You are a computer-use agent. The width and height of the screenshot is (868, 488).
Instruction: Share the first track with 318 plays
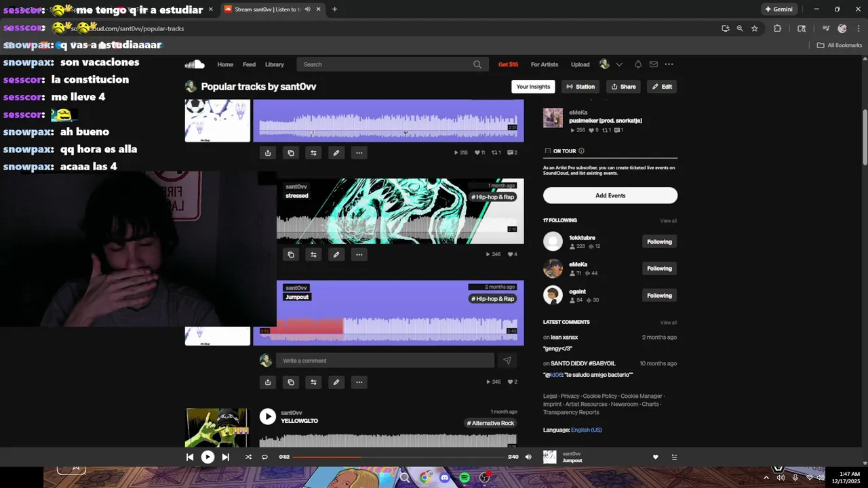coord(268,152)
